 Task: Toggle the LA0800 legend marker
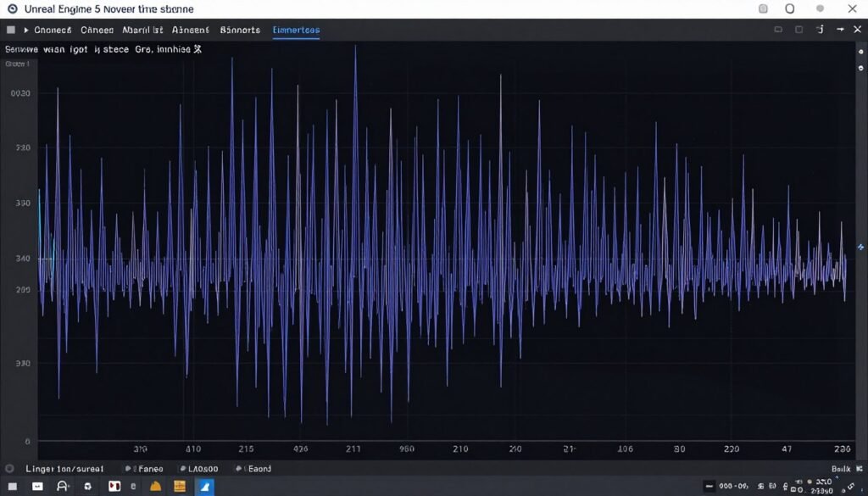tap(181, 468)
